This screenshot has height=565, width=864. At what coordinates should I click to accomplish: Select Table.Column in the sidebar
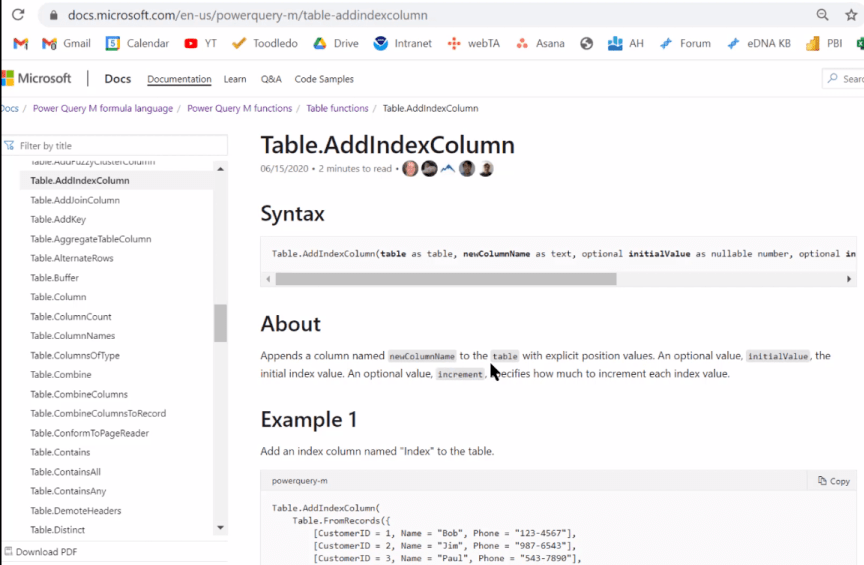[58, 297]
